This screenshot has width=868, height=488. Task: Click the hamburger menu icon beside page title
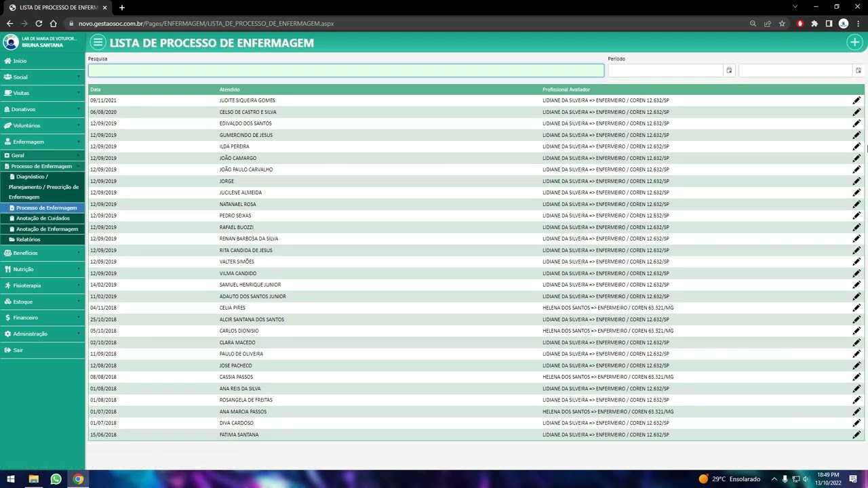pyautogui.click(x=98, y=43)
